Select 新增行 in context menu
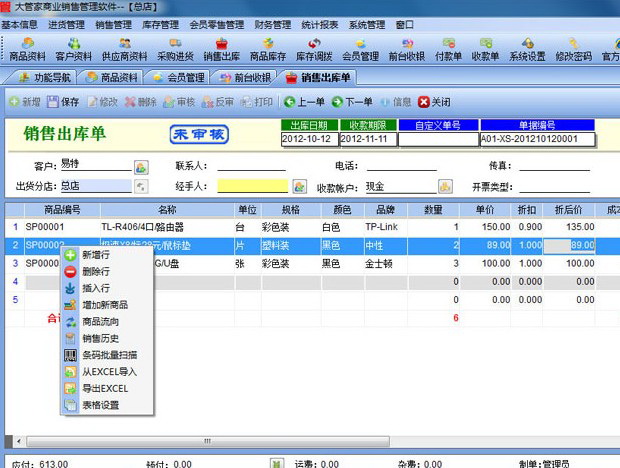This screenshot has width=620, height=468. click(x=107, y=255)
